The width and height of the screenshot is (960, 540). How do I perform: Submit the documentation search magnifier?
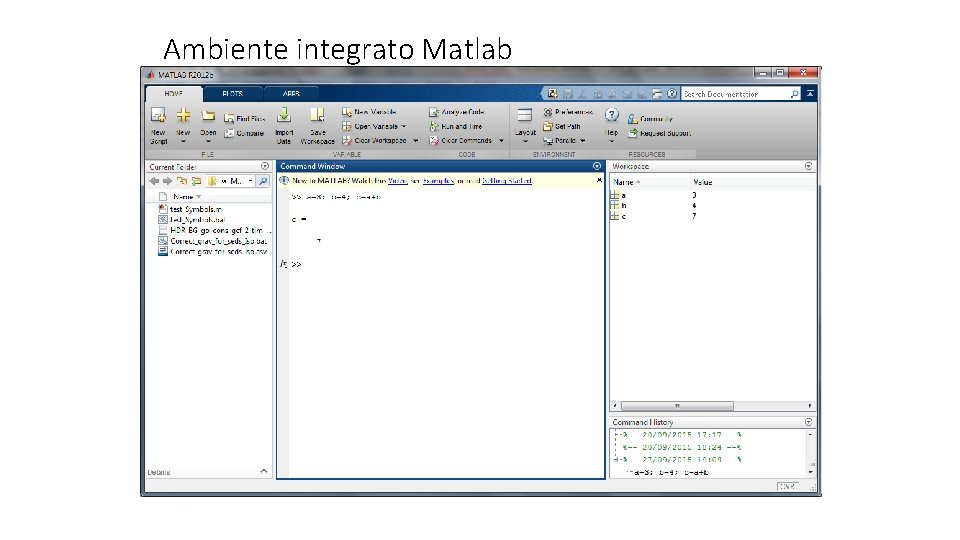[x=794, y=94]
